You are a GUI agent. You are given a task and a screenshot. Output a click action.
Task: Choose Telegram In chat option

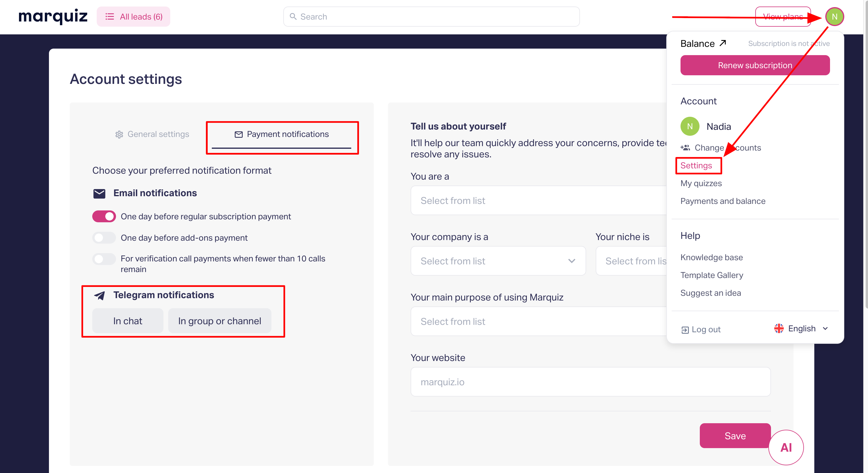(128, 321)
